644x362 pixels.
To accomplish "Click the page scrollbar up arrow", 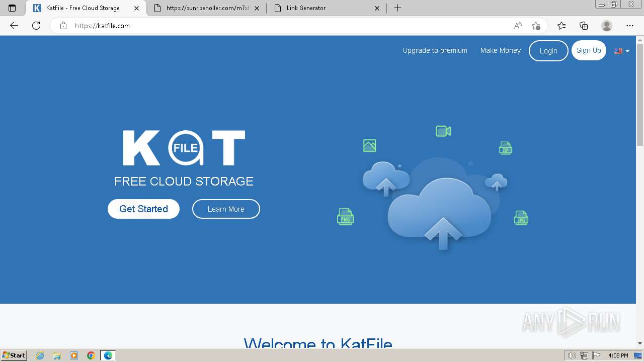I will click(x=640, y=39).
